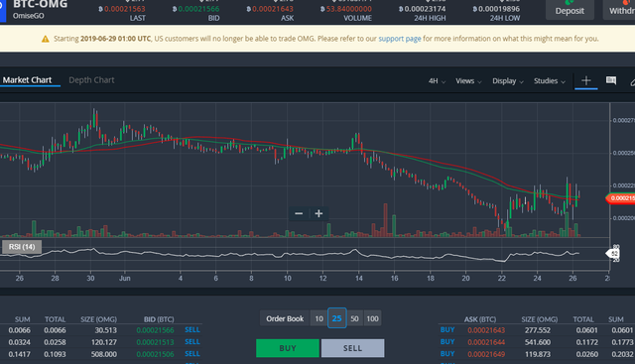
Task: Open the support page link
Action: (400, 39)
